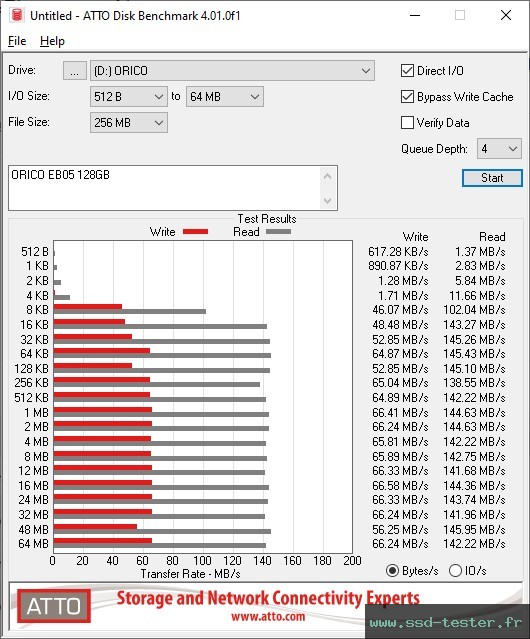Minimize the ATTO Disk Benchmark window
The height and width of the screenshot is (639, 530).
point(415,15)
